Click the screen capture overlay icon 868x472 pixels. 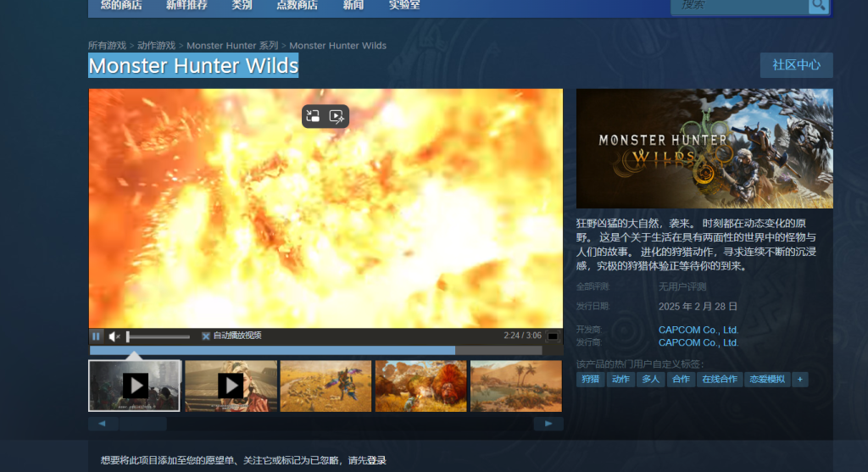(313, 116)
